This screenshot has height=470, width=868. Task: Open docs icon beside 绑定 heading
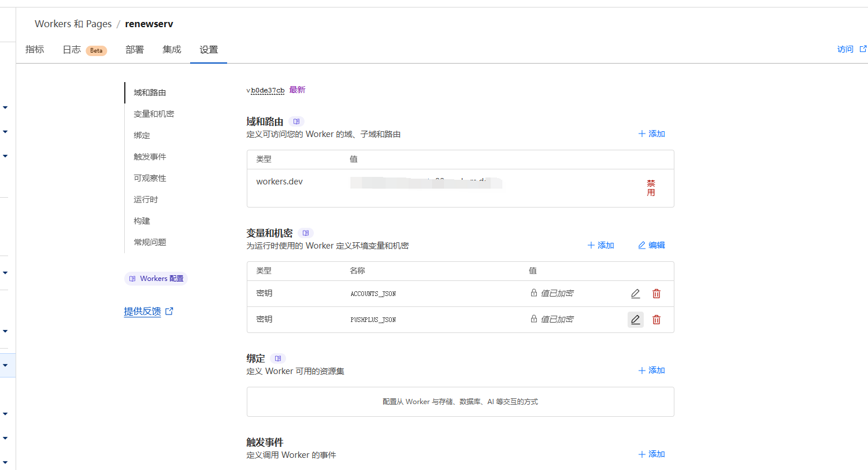click(x=278, y=358)
